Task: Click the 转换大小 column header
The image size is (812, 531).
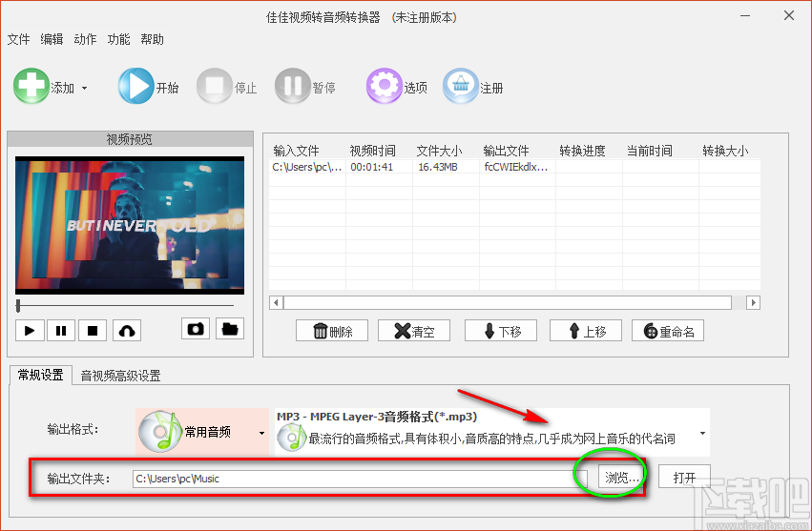Action: (725, 151)
